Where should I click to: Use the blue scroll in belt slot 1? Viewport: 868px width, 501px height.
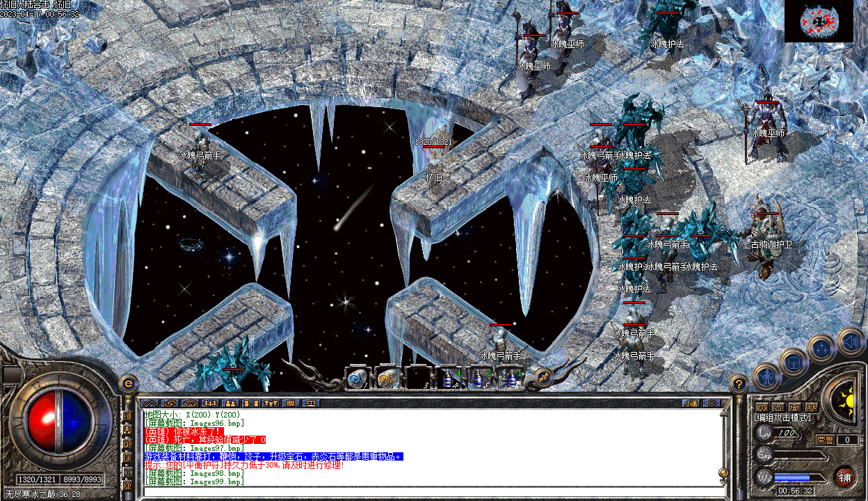[x=357, y=378]
